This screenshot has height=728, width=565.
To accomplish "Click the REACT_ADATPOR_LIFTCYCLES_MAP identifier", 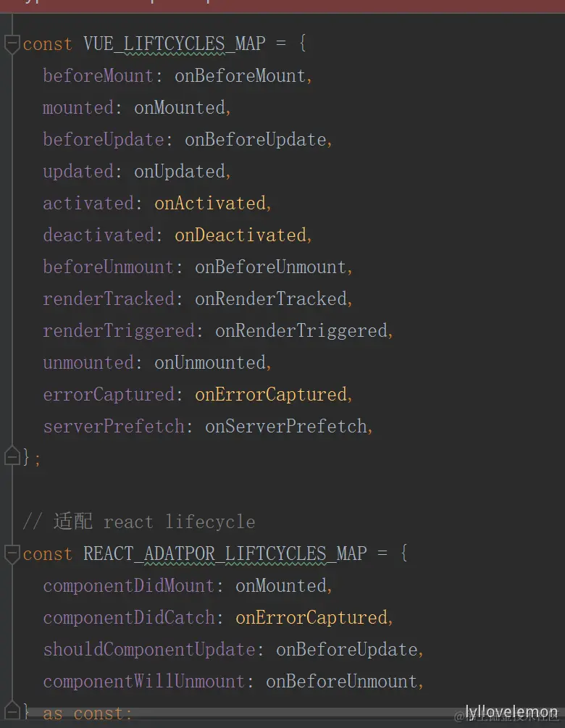I will click(225, 554).
